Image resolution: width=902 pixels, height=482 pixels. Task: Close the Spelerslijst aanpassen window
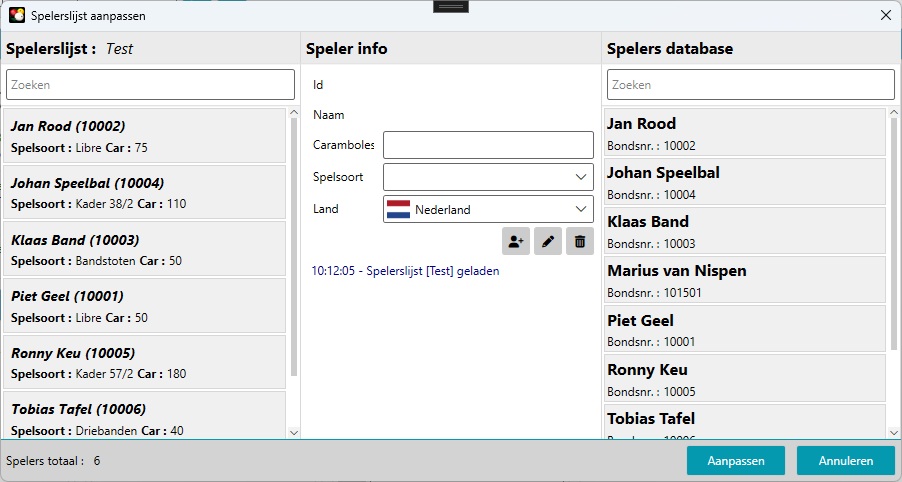(885, 15)
